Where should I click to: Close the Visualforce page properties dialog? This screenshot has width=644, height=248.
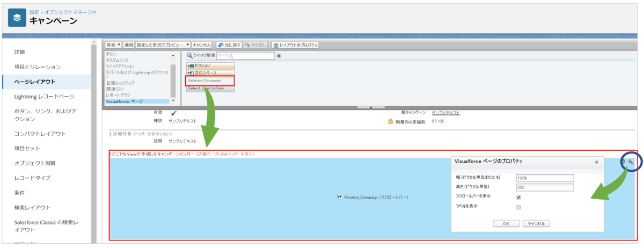[x=596, y=162]
